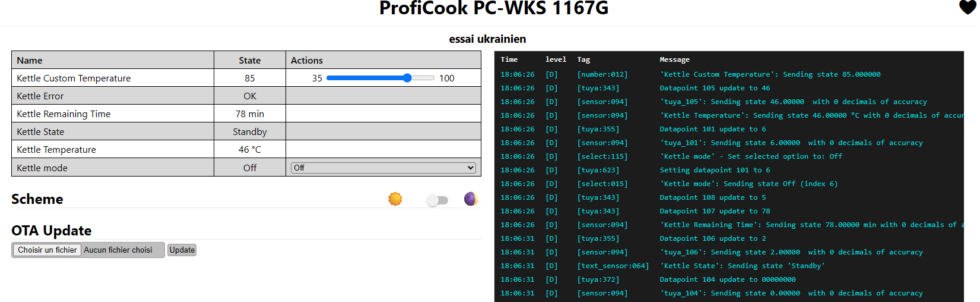This screenshot has height=302, width=980.
Task: Click the Kettle Remaining Time log message
Action: click(811, 225)
